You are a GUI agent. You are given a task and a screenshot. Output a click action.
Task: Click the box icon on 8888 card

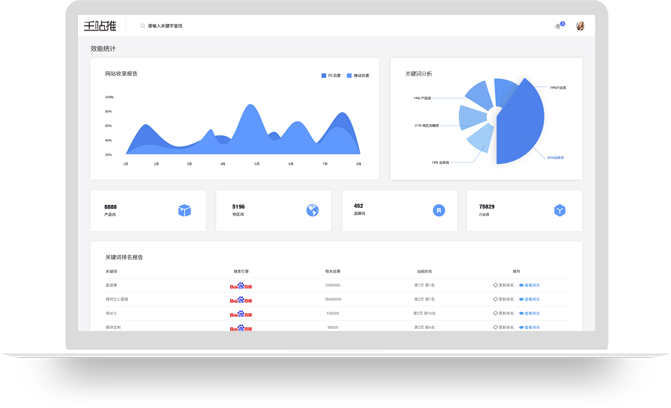(x=184, y=210)
